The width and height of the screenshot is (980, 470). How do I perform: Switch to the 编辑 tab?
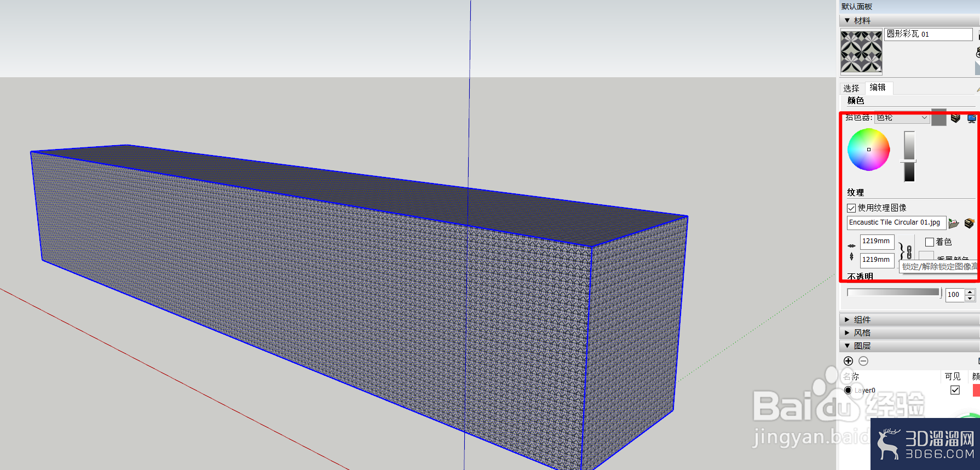(878, 88)
